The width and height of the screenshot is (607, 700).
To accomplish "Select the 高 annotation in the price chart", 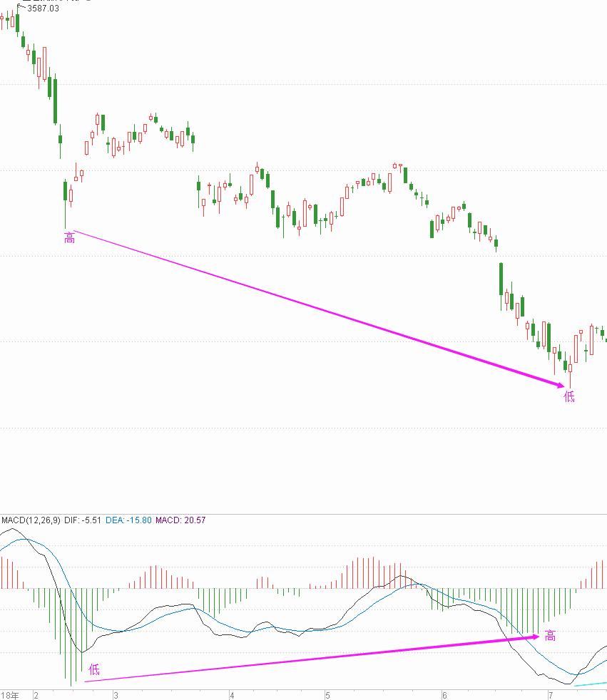I will click(x=69, y=237).
